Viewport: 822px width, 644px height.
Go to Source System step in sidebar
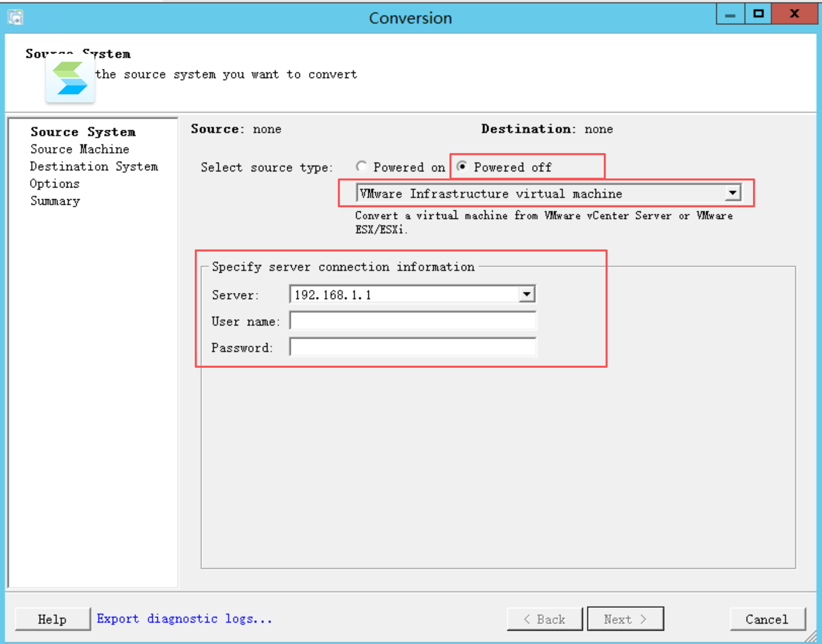pos(83,132)
